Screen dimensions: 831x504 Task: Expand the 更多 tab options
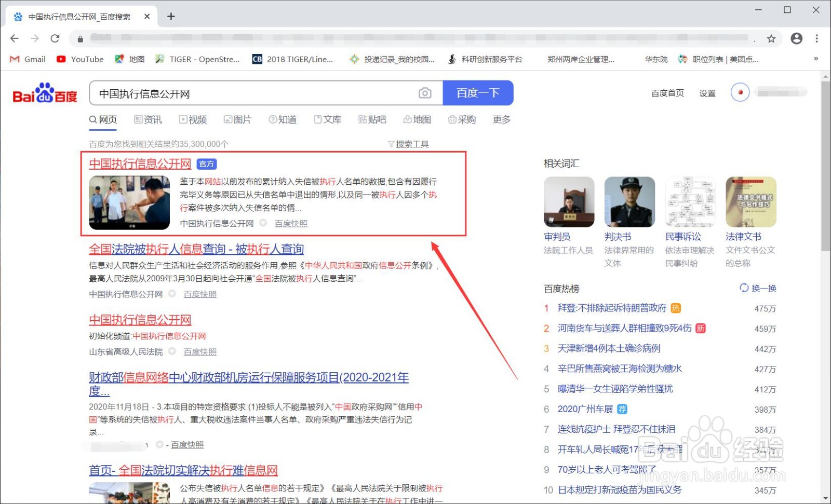click(502, 119)
